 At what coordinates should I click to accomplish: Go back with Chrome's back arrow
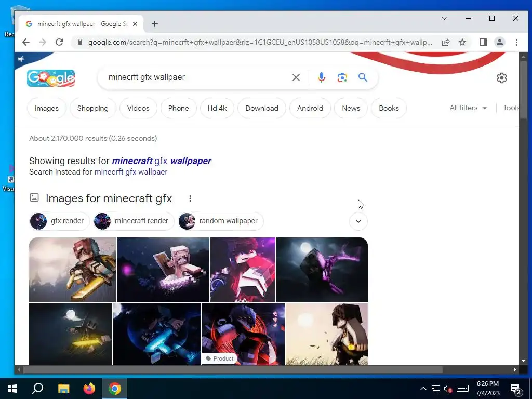(26, 43)
